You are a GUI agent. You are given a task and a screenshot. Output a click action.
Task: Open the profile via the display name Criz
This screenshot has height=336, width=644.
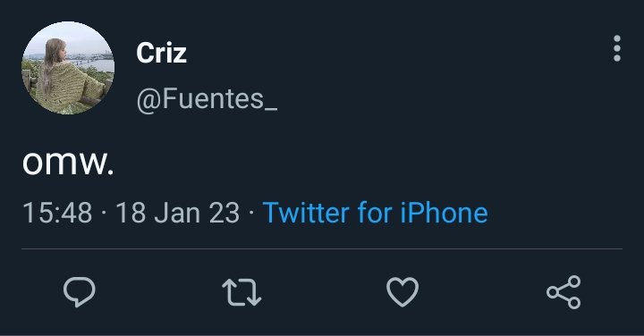161,53
